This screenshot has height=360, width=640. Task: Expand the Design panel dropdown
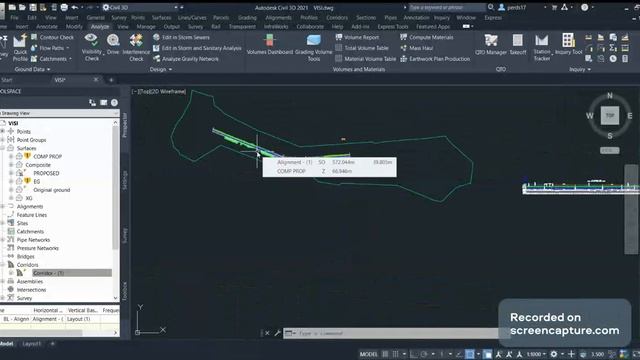click(160, 69)
